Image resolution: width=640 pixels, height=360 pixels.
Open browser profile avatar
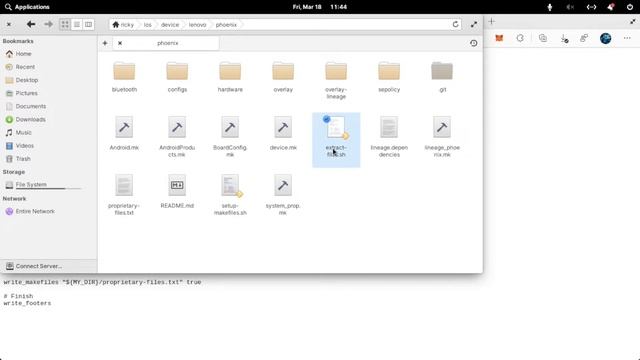pyautogui.click(x=606, y=38)
